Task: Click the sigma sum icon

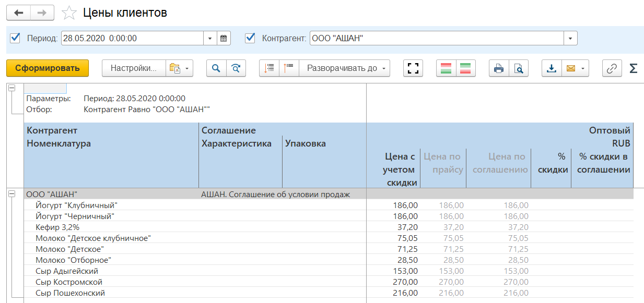Action: click(x=633, y=68)
